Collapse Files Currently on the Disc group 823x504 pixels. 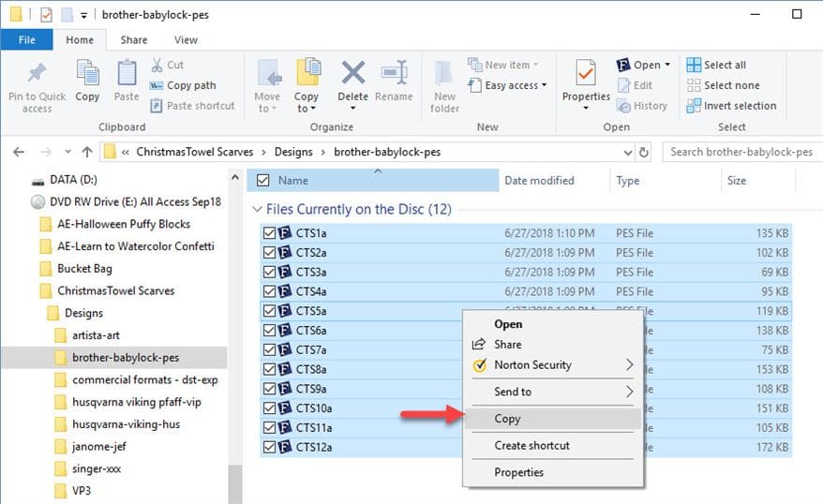pos(257,209)
